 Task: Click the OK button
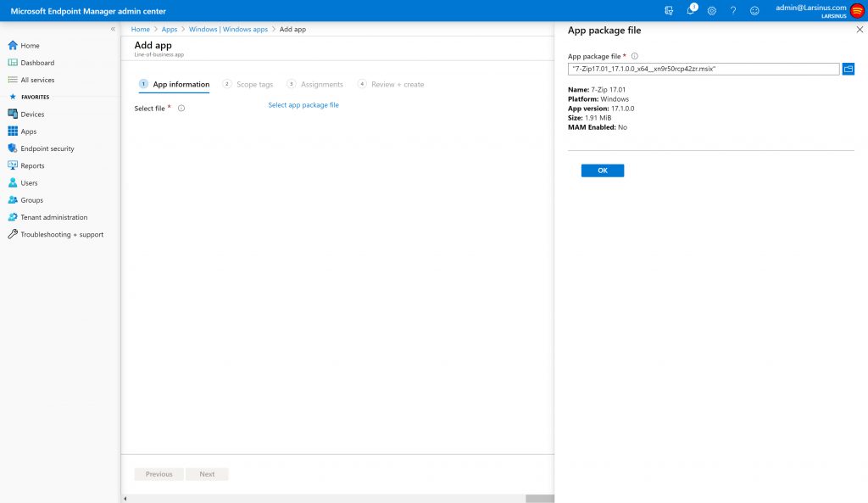603,170
